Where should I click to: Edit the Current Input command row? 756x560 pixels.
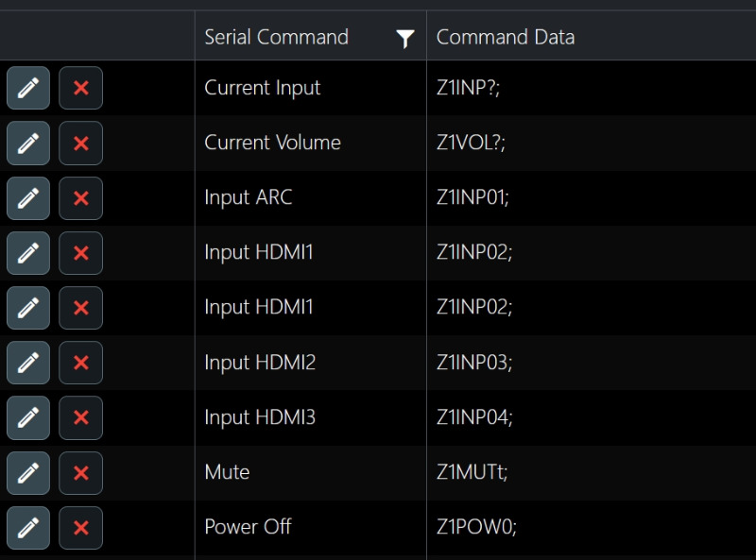tap(28, 88)
